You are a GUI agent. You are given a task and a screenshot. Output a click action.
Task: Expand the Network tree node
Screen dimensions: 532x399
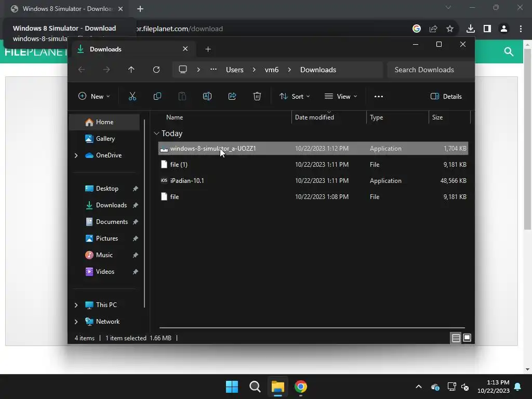pyautogui.click(x=76, y=322)
